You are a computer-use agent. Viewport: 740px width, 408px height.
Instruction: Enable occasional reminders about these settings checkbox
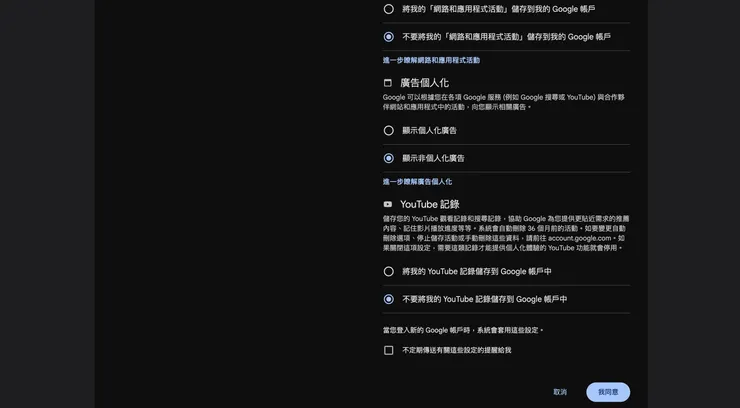pyautogui.click(x=388, y=350)
